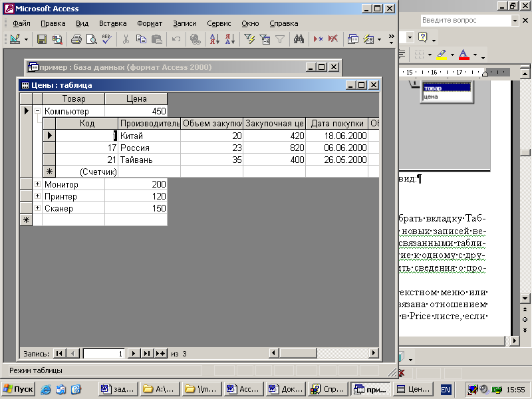
Task: Open the Word font color dropdown
Action: (x=475, y=55)
